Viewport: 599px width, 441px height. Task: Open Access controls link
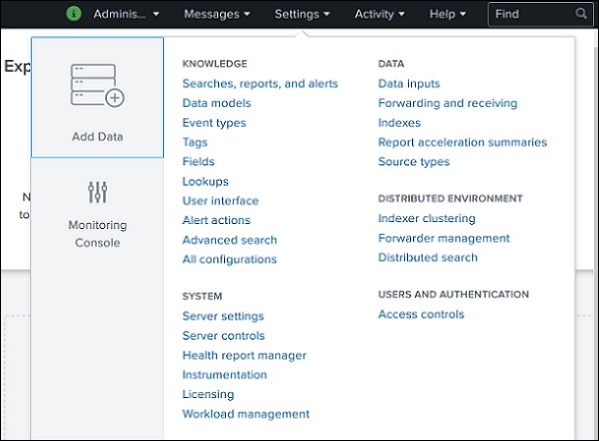point(421,314)
